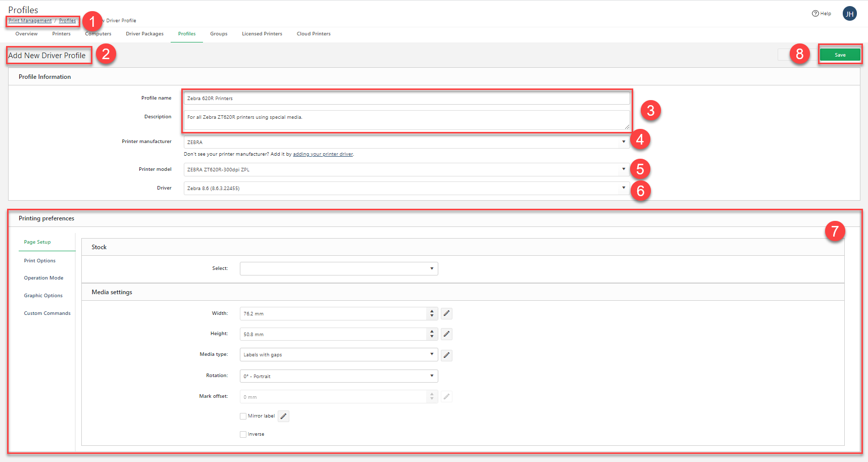This screenshot has width=868, height=462.
Task: Click the green Save button
Action: coord(840,55)
